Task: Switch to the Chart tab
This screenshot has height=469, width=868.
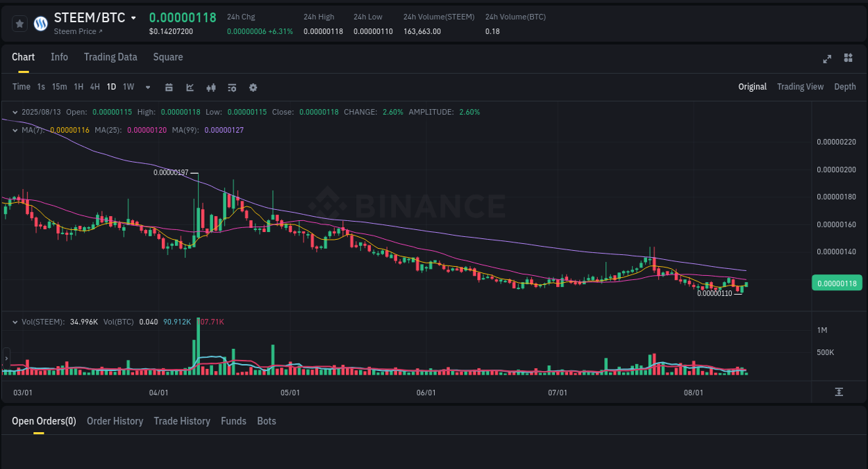Action: click(24, 57)
